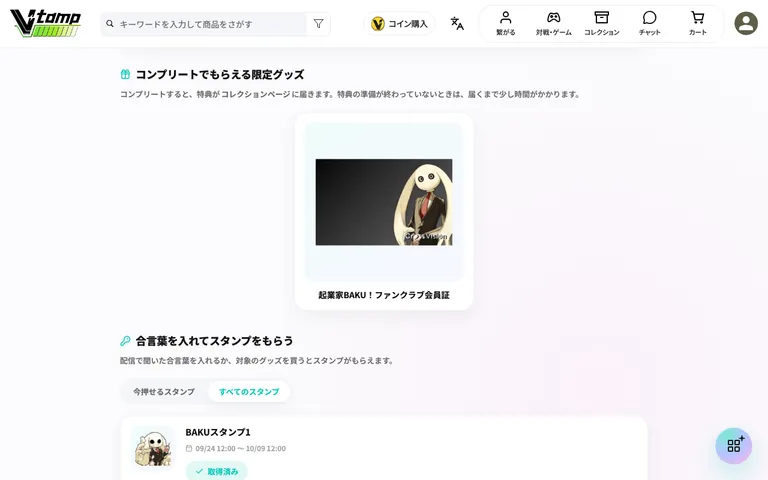Open the language translate icon
The height and width of the screenshot is (480, 768).
tap(457, 24)
